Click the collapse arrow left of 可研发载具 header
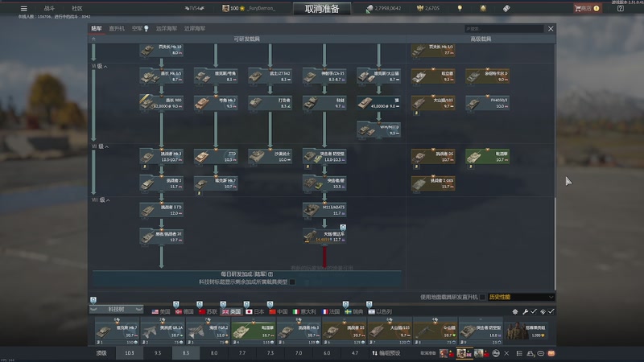The height and width of the screenshot is (362, 644). 93,39
